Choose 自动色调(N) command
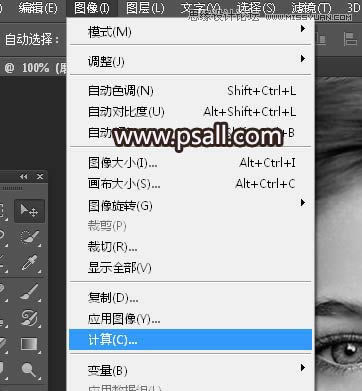 coord(190,91)
